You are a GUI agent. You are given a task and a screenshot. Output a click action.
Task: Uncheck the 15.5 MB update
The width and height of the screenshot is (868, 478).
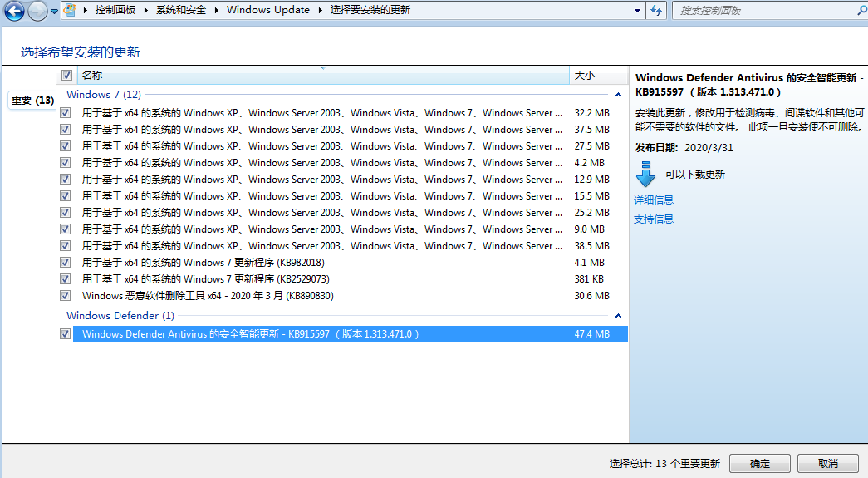tap(66, 196)
